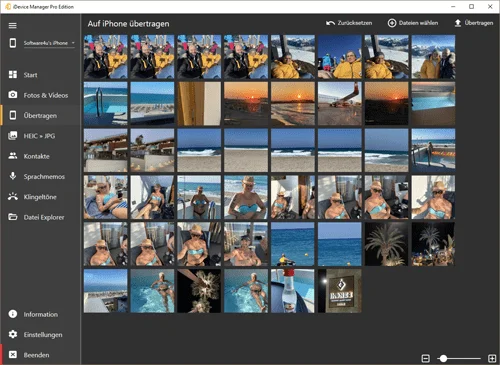Select the couple in front of mountains photo

click(433, 57)
